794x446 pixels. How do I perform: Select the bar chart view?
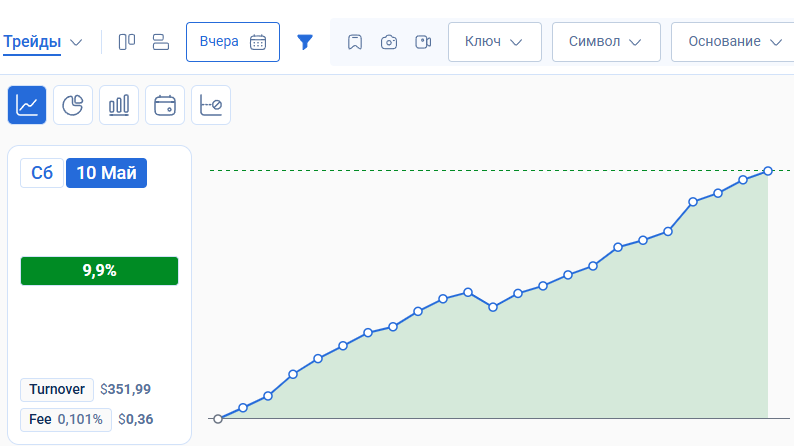(119, 105)
